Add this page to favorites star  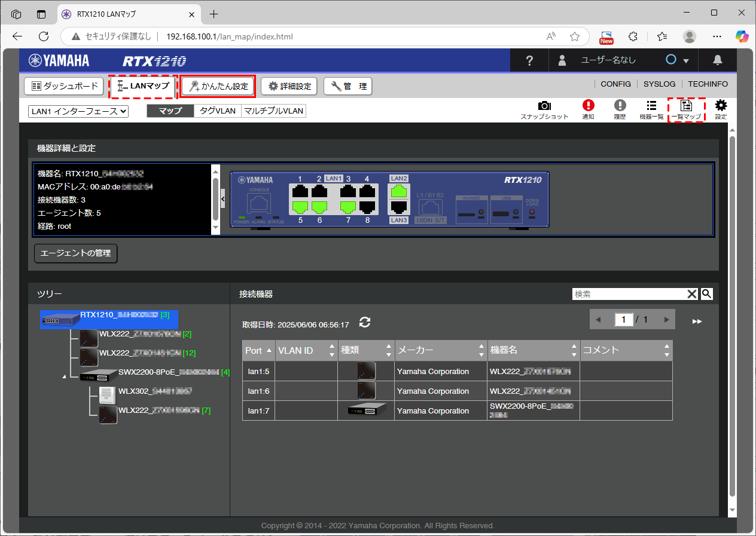(575, 36)
